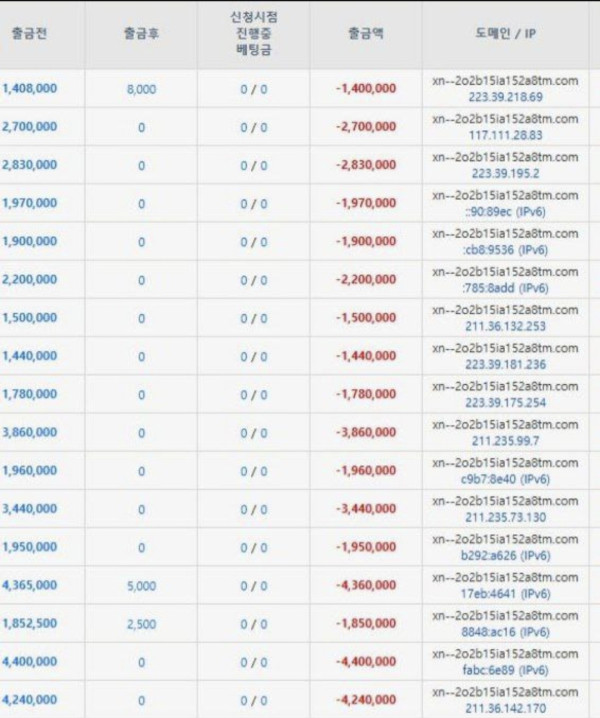This screenshot has width=600, height=718.
Task: Select the IP address 211.36.132.253
Action: tap(505, 326)
